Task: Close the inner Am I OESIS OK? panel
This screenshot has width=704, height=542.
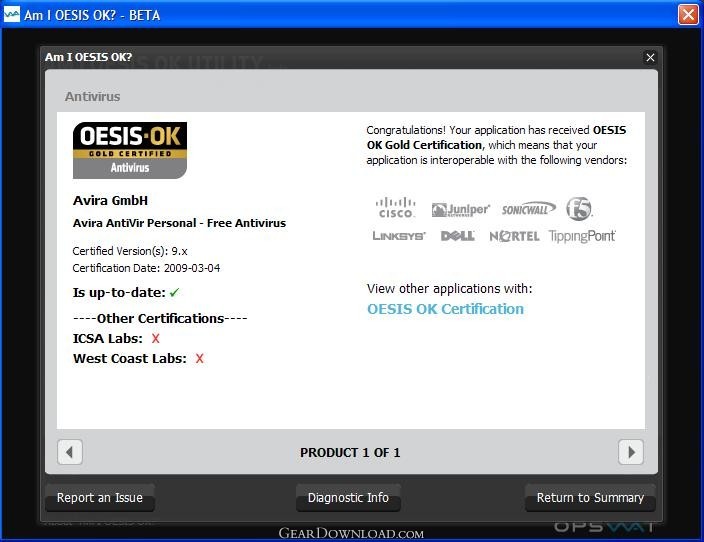Action: click(x=650, y=57)
